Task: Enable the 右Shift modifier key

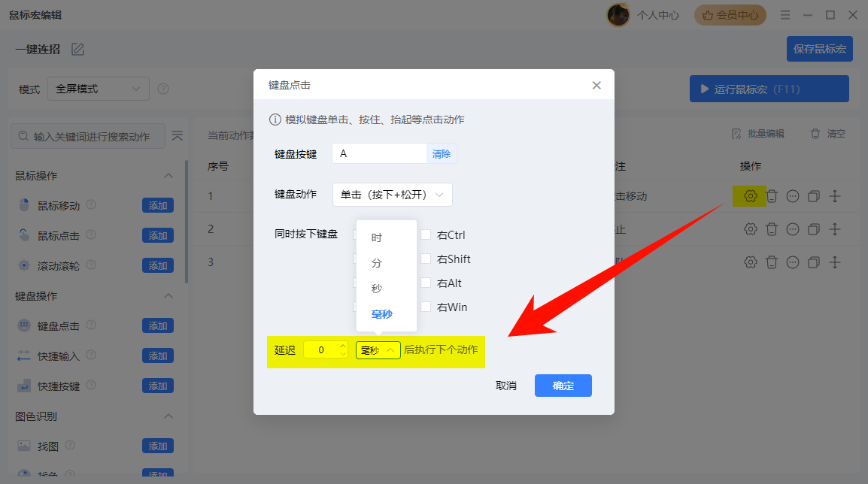Action: pos(425,259)
